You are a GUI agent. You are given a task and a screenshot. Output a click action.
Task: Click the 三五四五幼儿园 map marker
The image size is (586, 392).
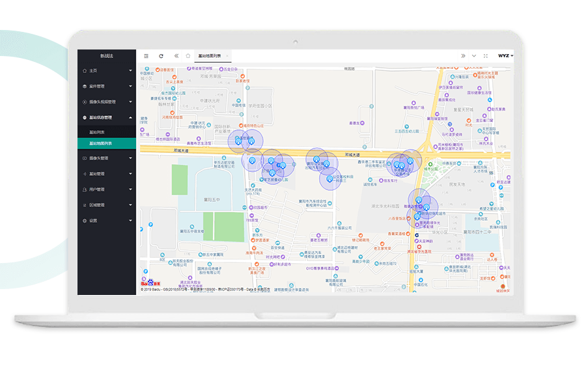(406, 127)
